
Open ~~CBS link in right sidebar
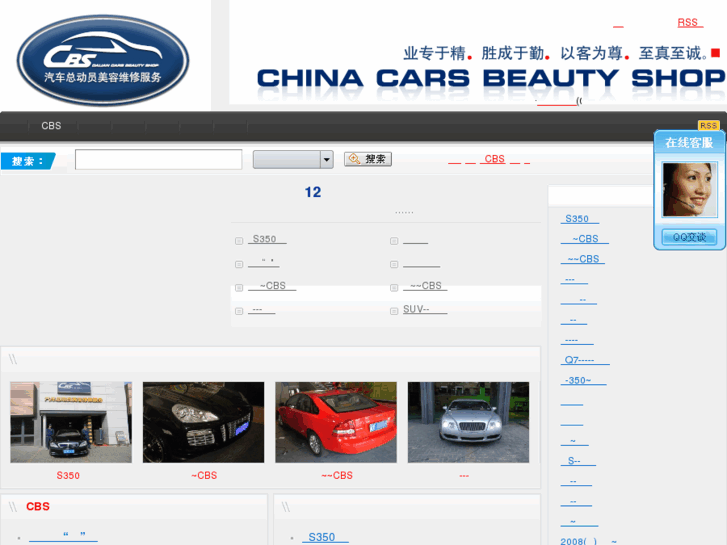(x=583, y=259)
